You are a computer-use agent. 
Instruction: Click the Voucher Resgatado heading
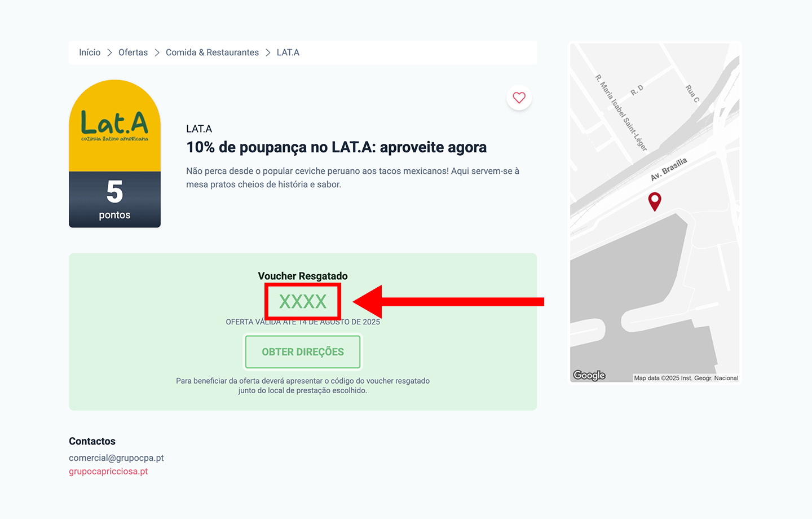click(302, 276)
